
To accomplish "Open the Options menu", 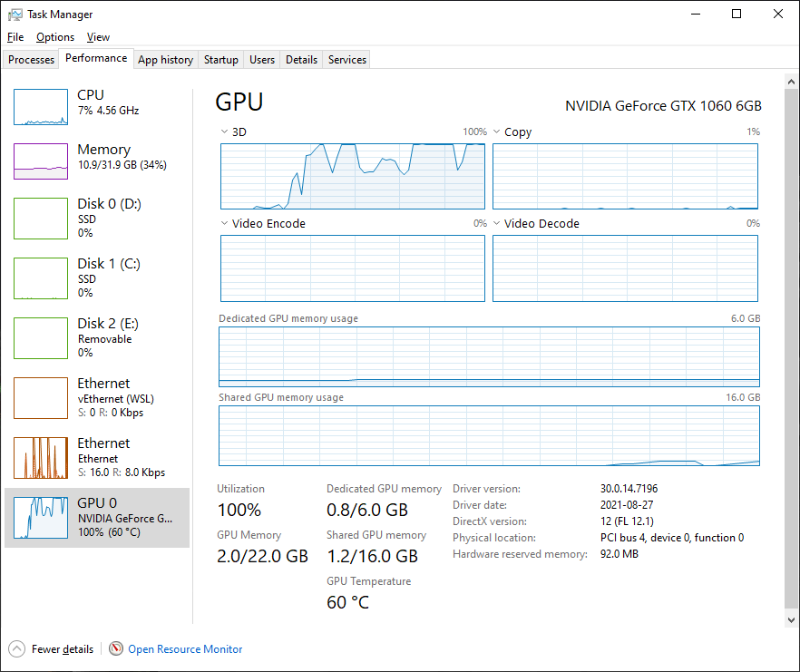I will 55,37.
